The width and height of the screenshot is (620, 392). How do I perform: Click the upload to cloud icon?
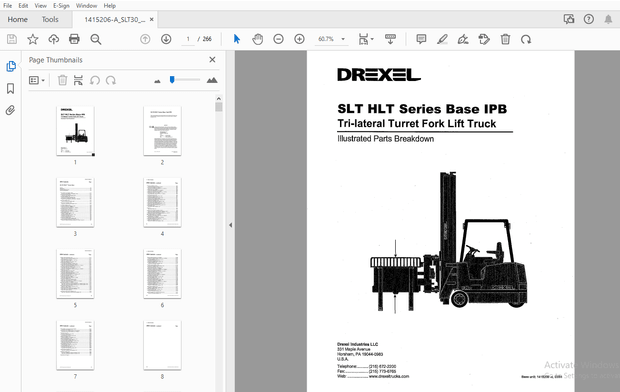click(54, 39)
